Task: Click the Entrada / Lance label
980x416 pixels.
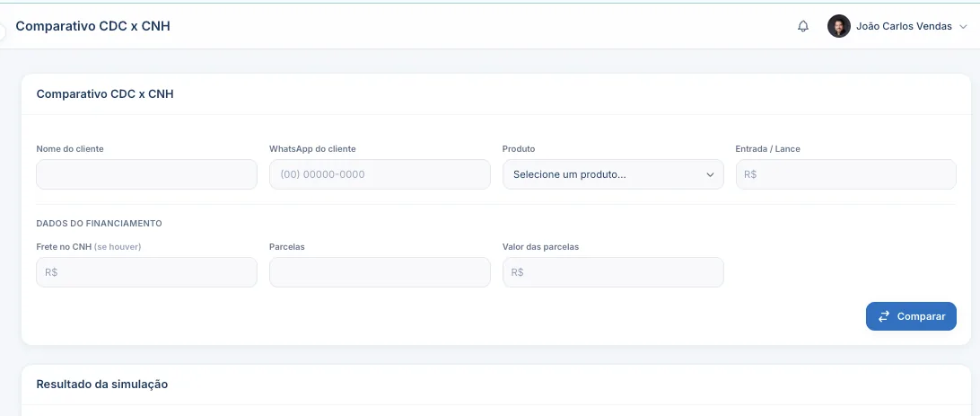Action: (767, 149)
